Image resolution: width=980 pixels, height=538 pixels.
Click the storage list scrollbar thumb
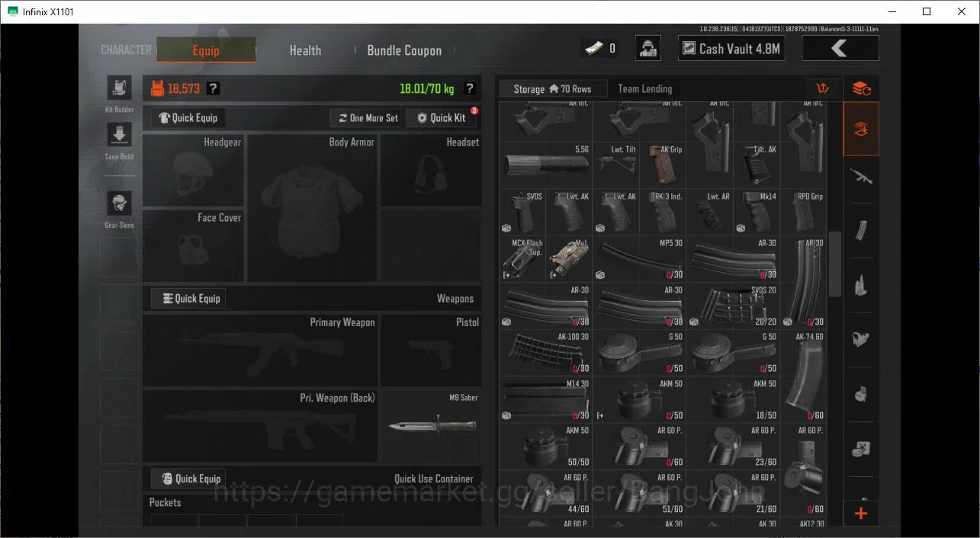pos(835,264)
